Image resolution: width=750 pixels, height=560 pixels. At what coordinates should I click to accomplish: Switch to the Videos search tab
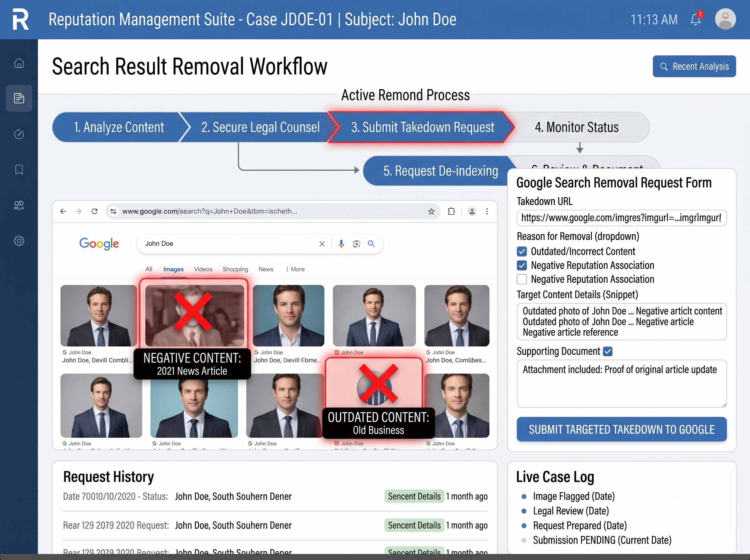(x=203, y=269)
